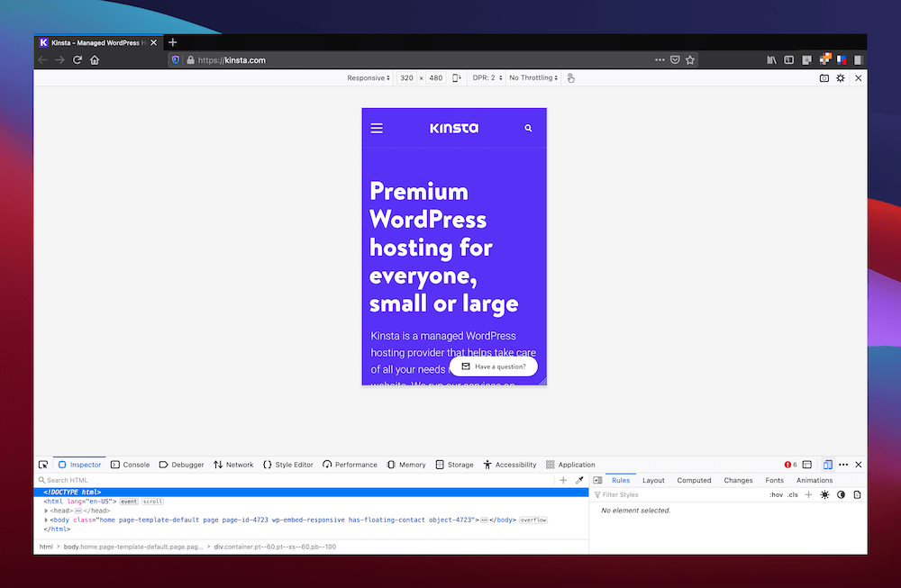Enable touch event simulation

point(570,78)
